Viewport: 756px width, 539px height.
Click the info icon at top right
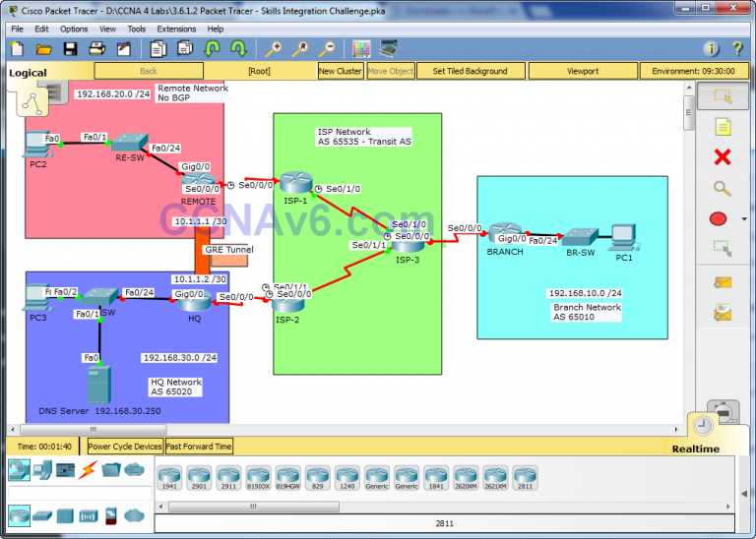coord(711,48)
